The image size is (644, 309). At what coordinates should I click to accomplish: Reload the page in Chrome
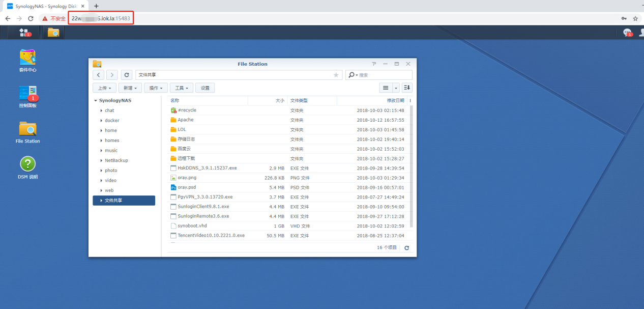31,18
